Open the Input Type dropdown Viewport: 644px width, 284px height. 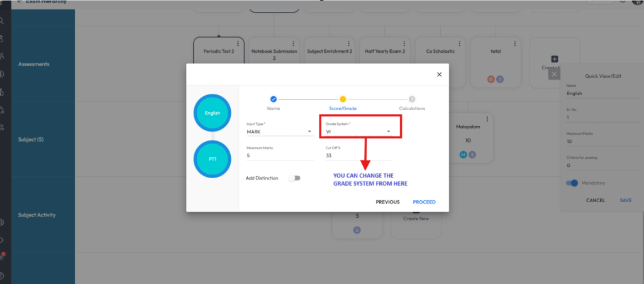click(279, 132)
